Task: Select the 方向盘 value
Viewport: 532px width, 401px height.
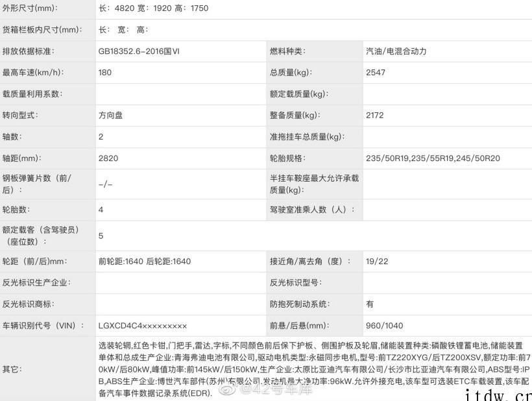Action: pyautogui.click(x=110, y=115)
